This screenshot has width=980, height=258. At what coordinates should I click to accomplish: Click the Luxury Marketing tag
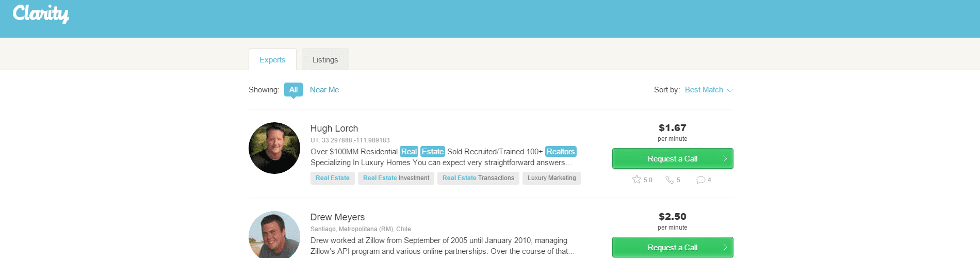551,178
